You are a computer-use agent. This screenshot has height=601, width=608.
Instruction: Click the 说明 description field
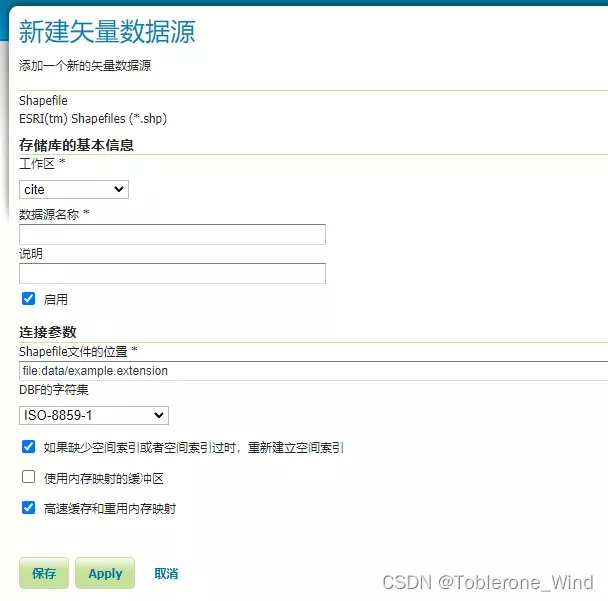point(172,273)
